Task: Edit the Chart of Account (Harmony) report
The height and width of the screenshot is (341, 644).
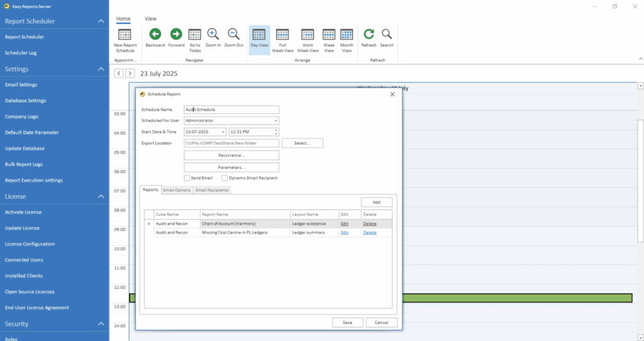Action: 345,224
